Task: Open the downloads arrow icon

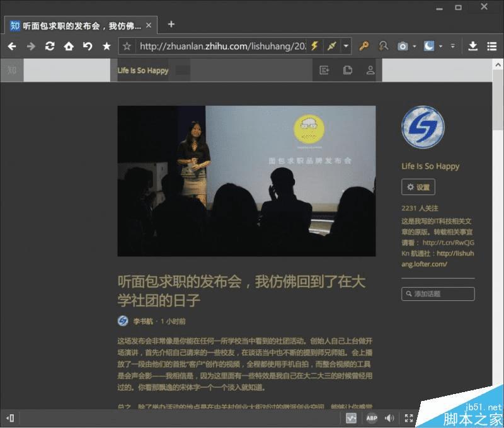Action: click(x=473, y=46)
